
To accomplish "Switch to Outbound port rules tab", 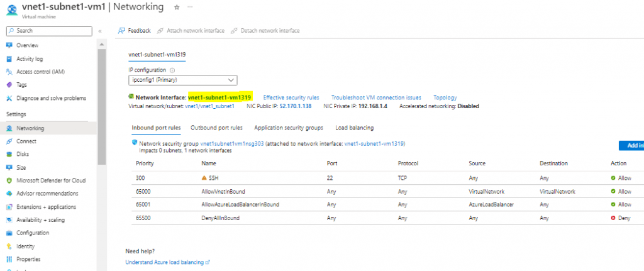I will tap(216, 128).
